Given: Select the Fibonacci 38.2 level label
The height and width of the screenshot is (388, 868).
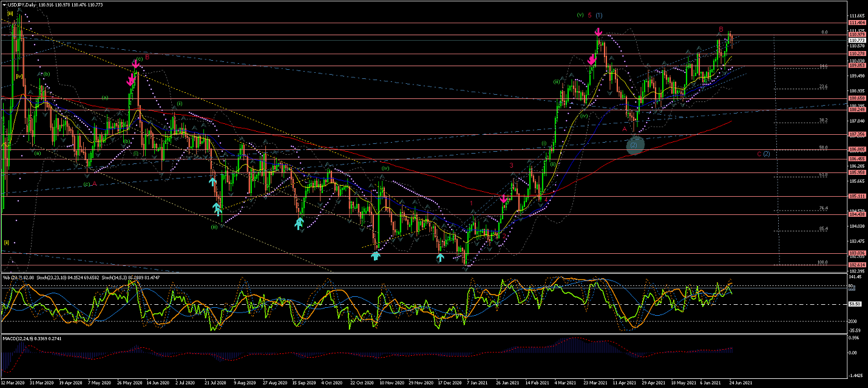Looking at the screenshot, I should pyautogui.click(x=823, y=120).
